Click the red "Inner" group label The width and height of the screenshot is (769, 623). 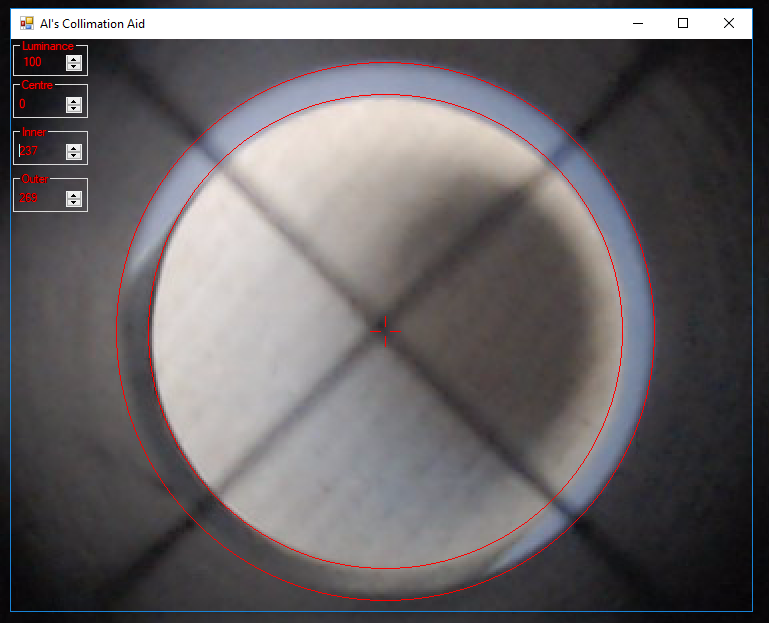(x=34, y=132)
